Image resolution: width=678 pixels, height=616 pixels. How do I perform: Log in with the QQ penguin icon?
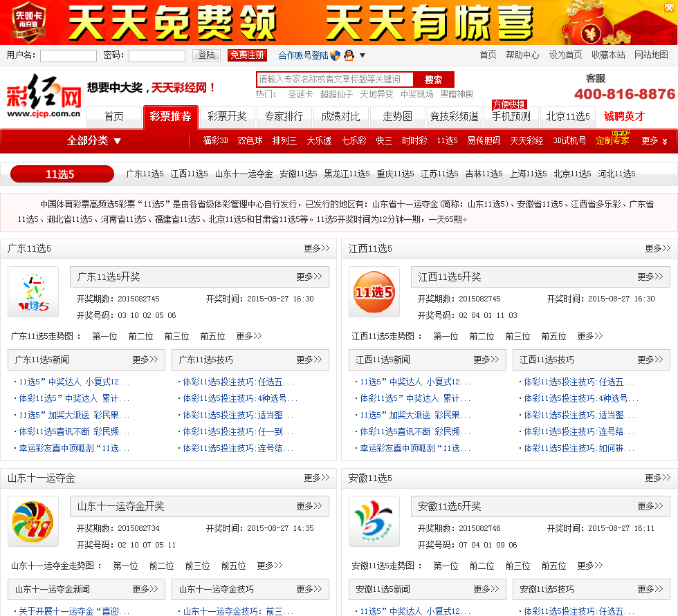pyautogui.click(x=349, y=55)
